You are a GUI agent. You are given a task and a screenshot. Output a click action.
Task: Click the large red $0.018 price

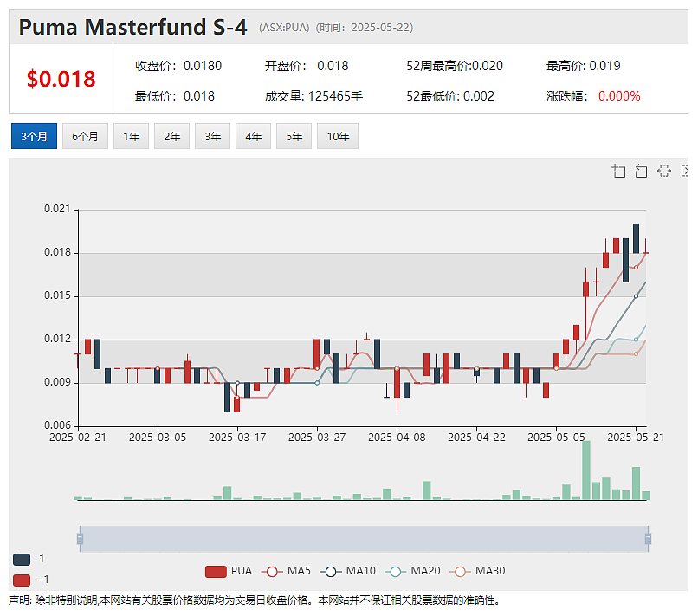point(61,79)
